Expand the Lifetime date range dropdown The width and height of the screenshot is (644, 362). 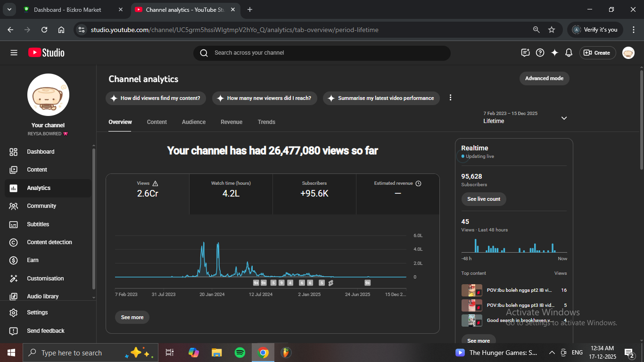(x=564, y=118)
